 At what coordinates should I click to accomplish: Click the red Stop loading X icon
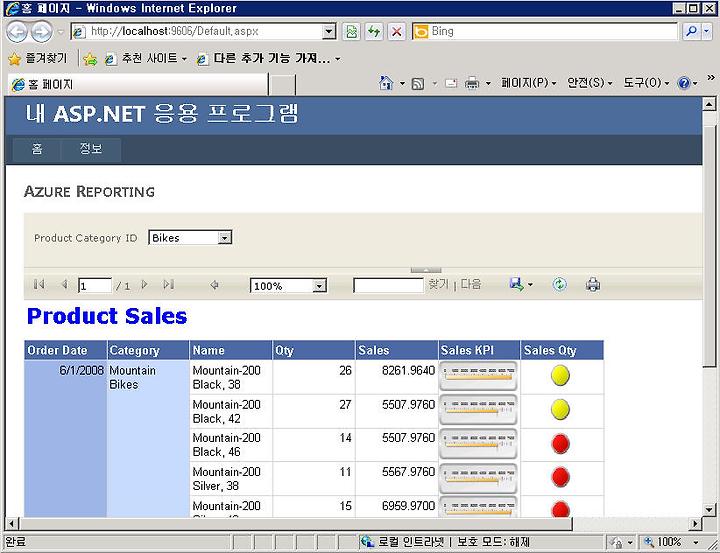coord(396,32)
